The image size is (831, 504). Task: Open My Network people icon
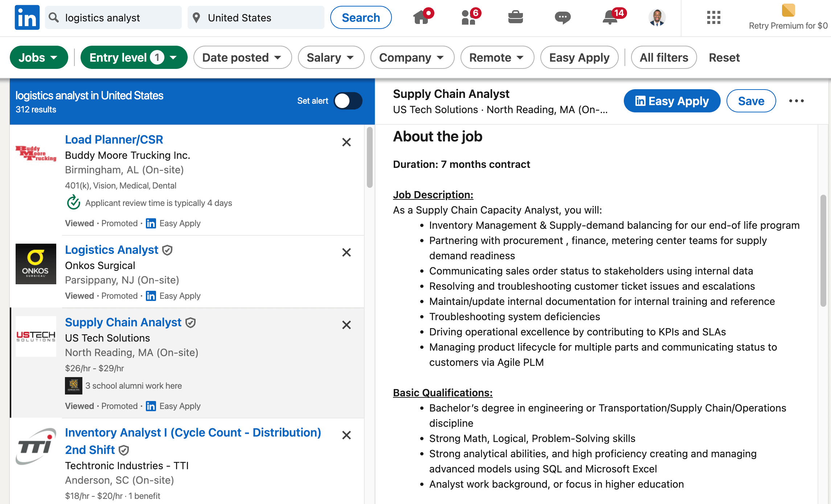[x=469, y=17]
